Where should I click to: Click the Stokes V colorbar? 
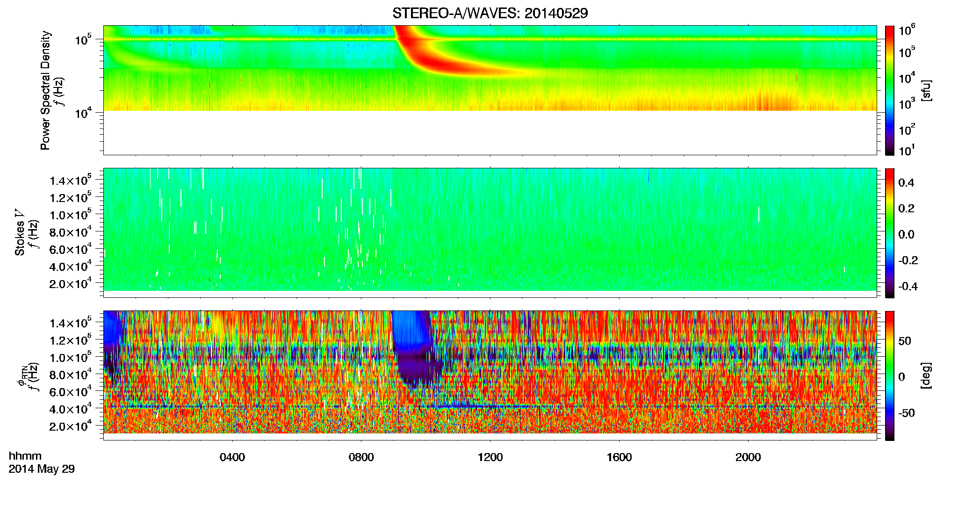[890, 233]
